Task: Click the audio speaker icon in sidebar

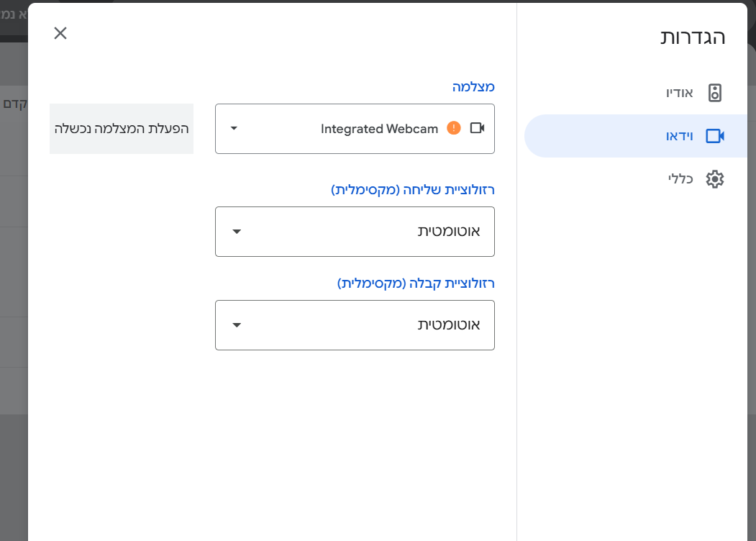Action: pos(714,93)
